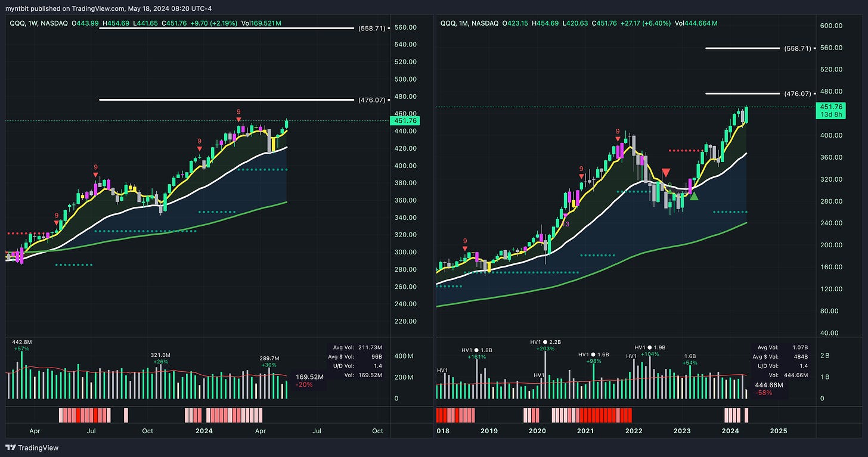Viewport: 868px width, 457px height.
Task: Click the '2 B' label on monthly volume axis
Action: pyautogui.click(x=824, y=355)
